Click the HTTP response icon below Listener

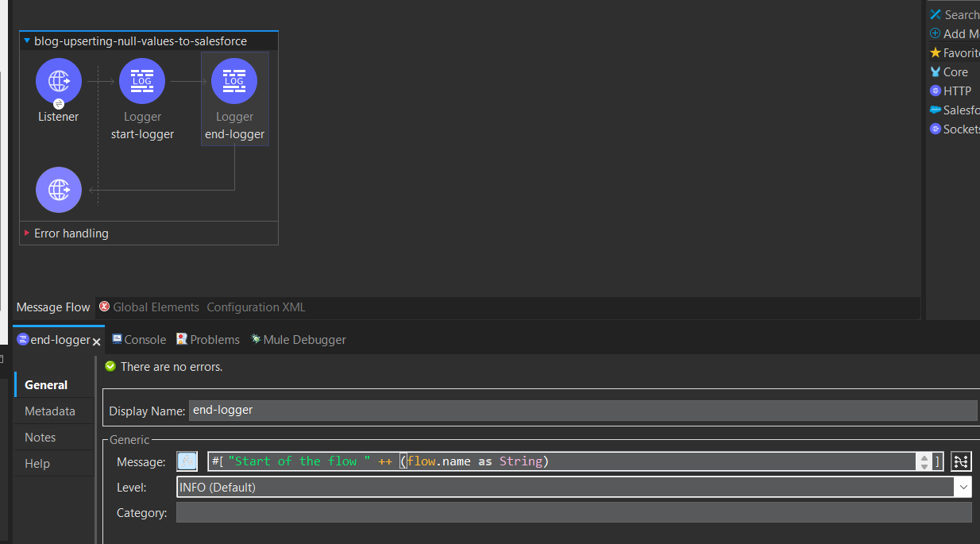[x=58, y=190]
